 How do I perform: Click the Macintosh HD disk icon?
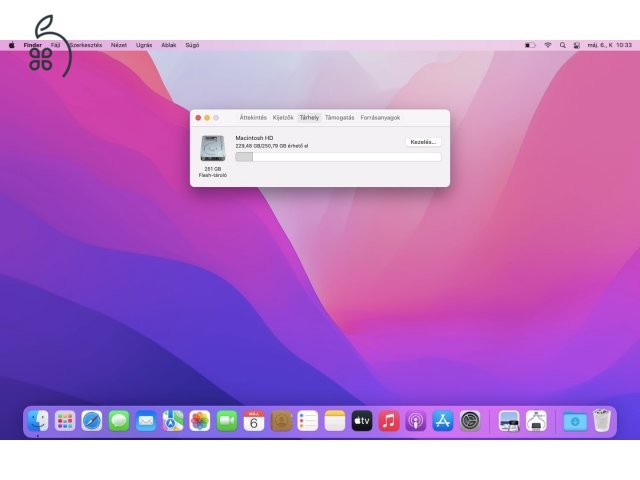tap(213, 149)
